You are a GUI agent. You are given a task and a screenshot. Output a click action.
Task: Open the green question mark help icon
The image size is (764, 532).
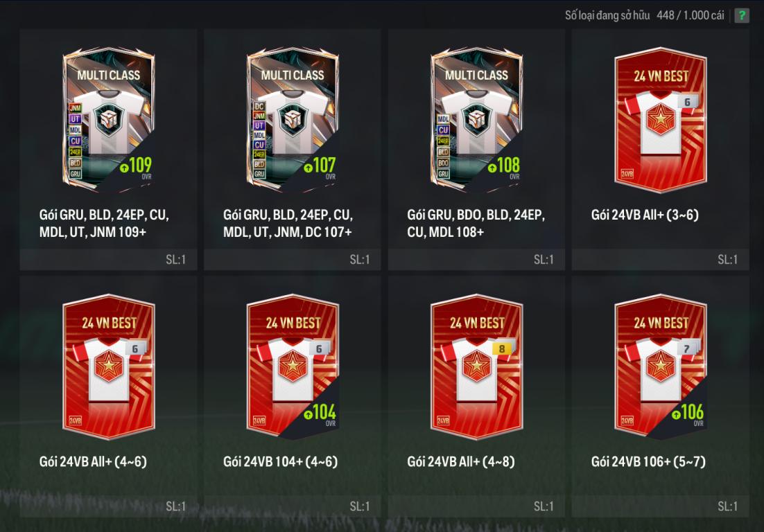pyautogui.click(x=742, y=15)
